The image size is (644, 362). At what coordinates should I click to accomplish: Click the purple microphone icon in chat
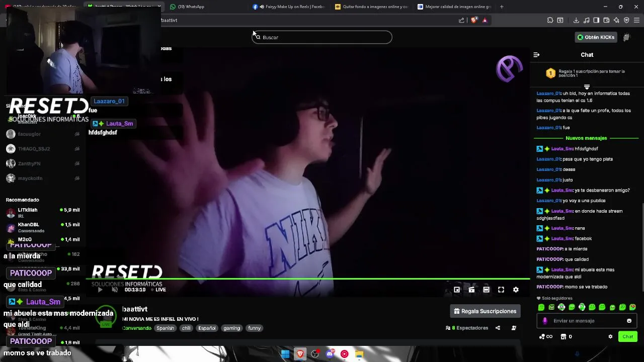(545, 321)
